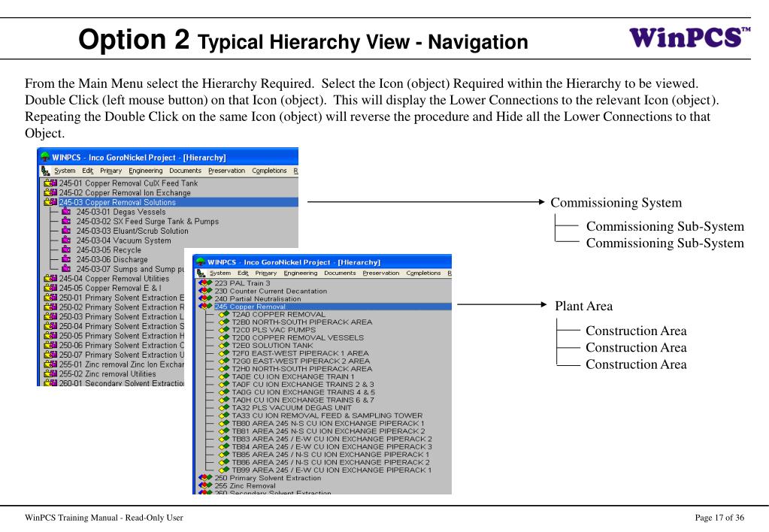Select T2H0 NORTH-SOUTH PIPERACK AREA
The image size is (769, 532).
click(301, 369)
